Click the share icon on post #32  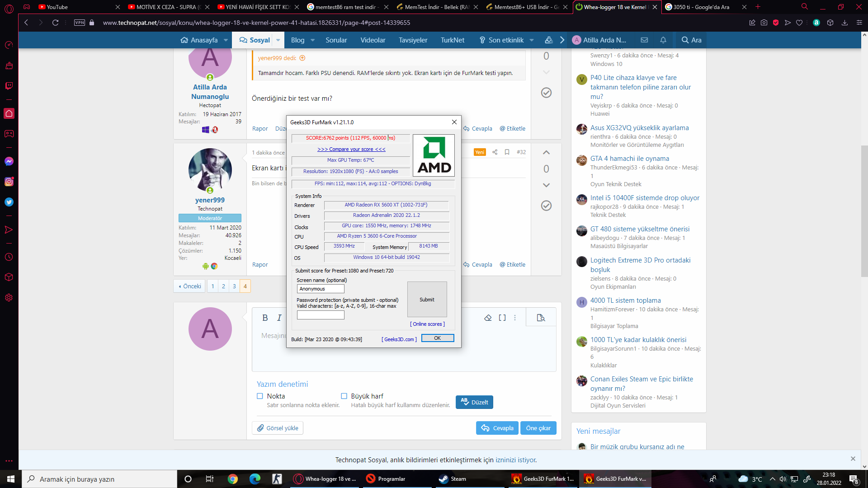(495, 152)
